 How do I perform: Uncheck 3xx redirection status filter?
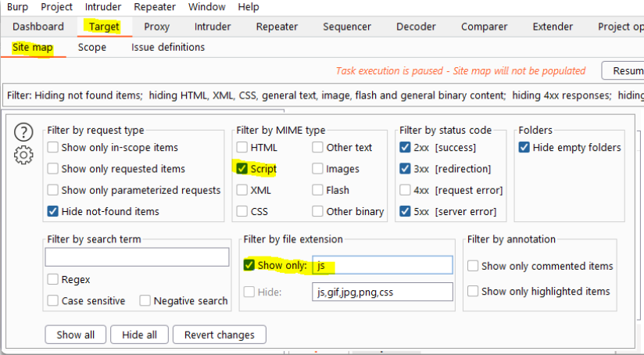coord(405,168)
